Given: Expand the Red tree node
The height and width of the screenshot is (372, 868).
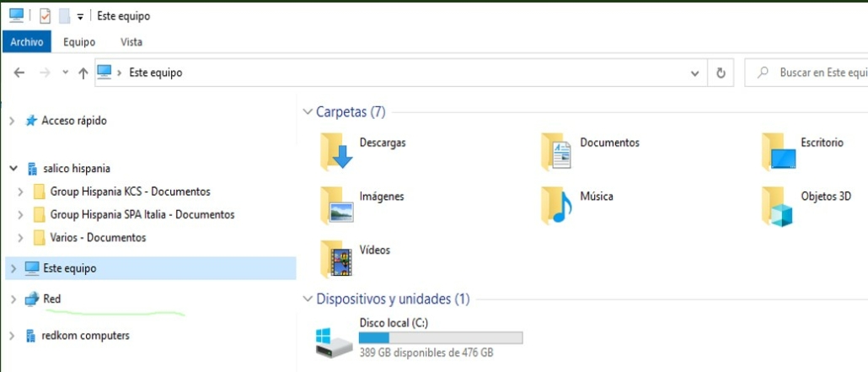Looking at the screenshot, I should point(13,299).
